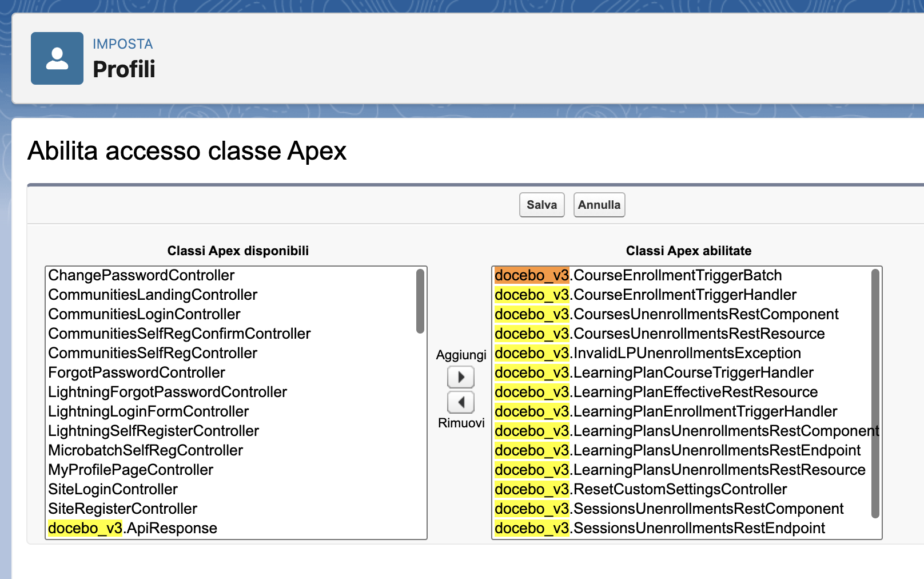
Task: Click the Aggiungi right arrow button
Action: (461, 377)
